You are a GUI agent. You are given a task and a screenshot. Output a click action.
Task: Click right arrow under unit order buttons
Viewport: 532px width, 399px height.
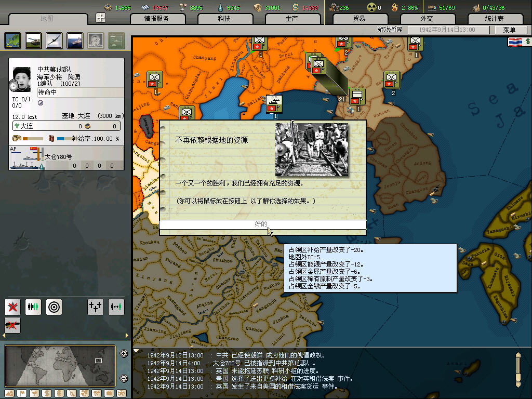pos(127,336)
